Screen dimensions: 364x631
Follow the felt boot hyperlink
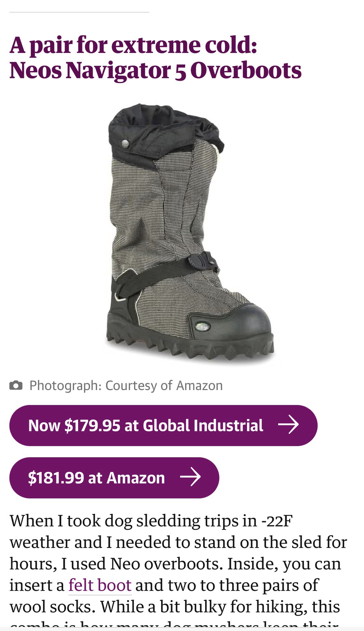pos(100,585)
